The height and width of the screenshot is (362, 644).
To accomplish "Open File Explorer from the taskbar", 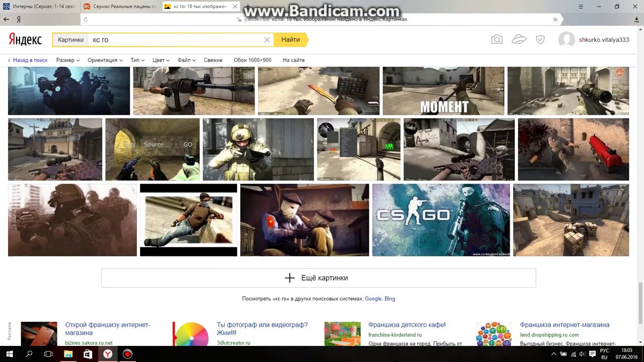I will [68, 354].
